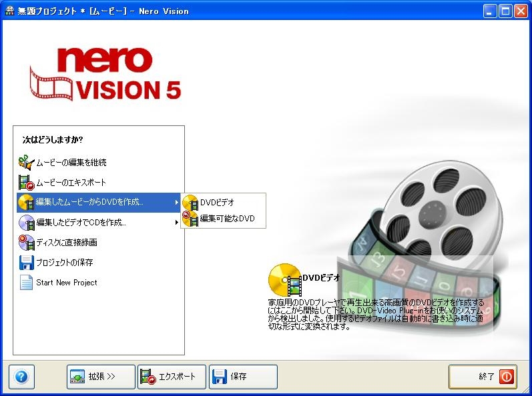This screenshot has width=532, height=396.
Task: Click the 終了 exit button
Action: (483, 377)
